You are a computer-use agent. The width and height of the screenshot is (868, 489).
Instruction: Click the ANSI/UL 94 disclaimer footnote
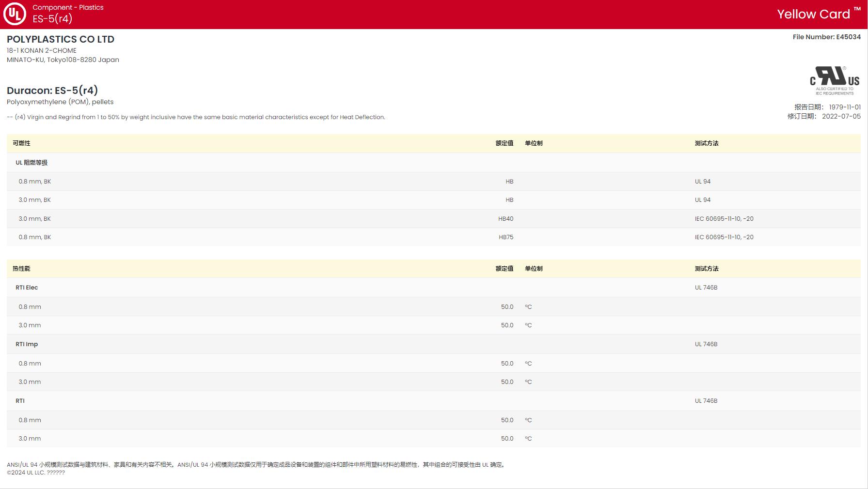(x=257, y=465)
